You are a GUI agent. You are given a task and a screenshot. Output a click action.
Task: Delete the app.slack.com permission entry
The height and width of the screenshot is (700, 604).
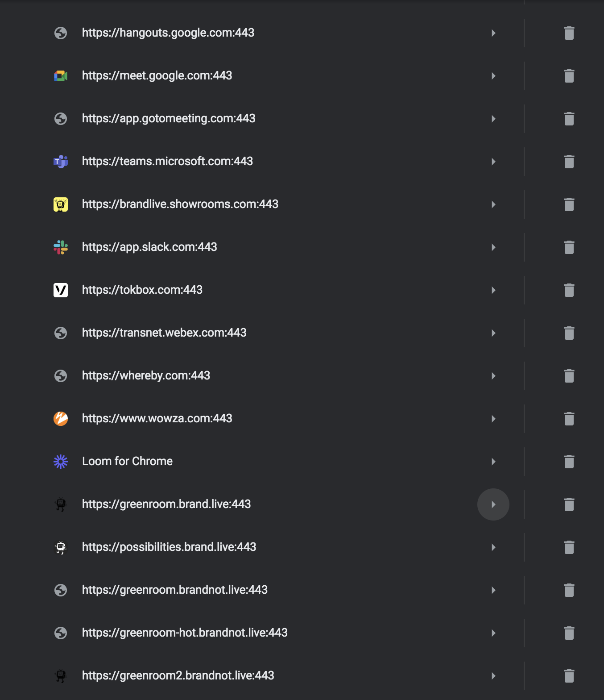click(569, 247)
